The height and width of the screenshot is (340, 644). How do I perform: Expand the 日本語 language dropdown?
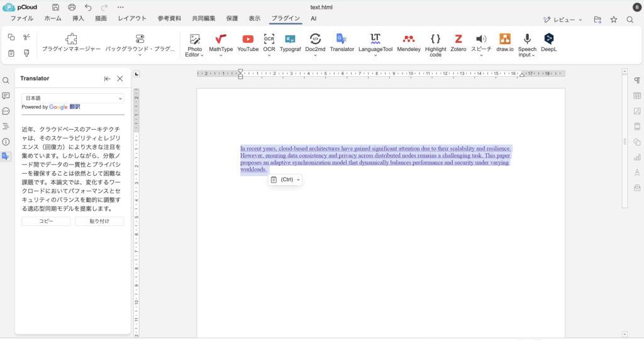pyautogui.click(x=73, y=98)
